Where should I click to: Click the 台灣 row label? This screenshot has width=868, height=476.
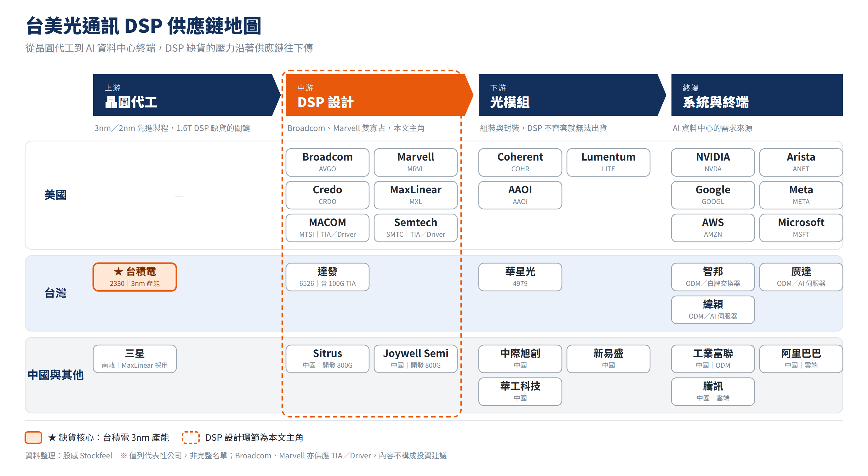click(x=55, y=293)
